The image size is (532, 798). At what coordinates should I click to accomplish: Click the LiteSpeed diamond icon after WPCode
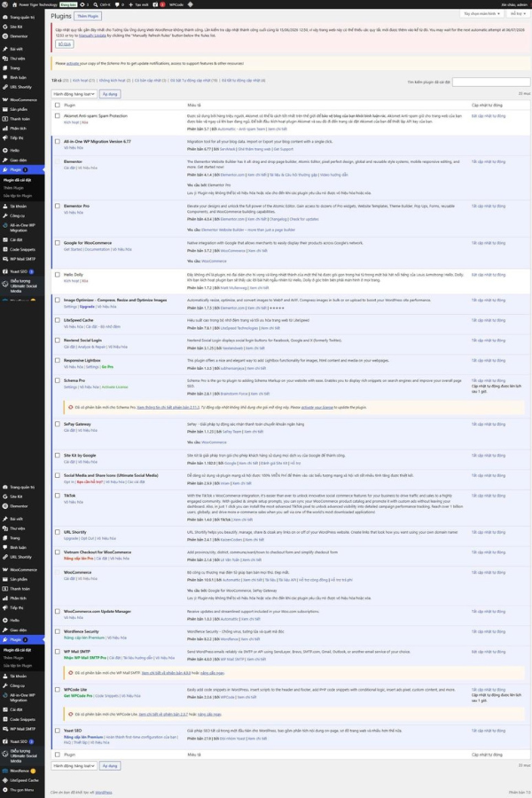pos(191,4)
